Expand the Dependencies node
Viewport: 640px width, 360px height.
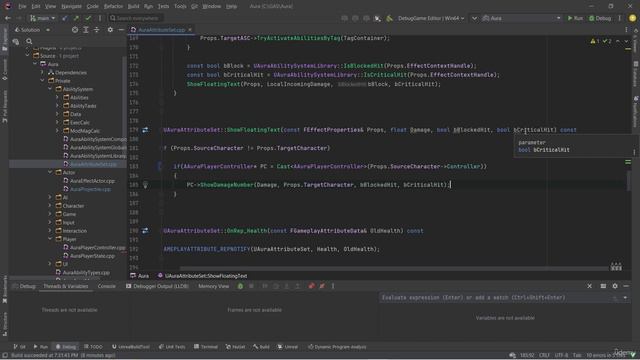(42, 72)
